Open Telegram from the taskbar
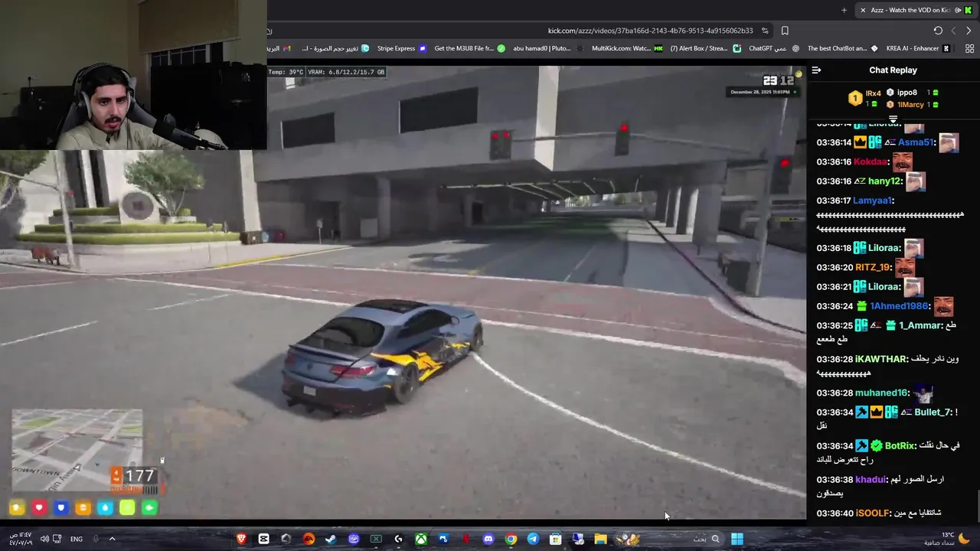Image resolution: width=980 pixels, height=551 pixels. pos(533,539)
